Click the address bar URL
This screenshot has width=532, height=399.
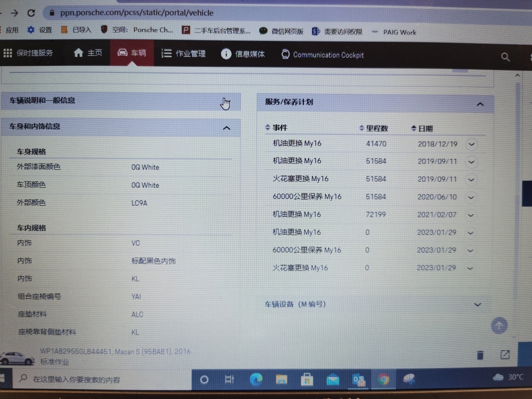click(x=137, y=13)
